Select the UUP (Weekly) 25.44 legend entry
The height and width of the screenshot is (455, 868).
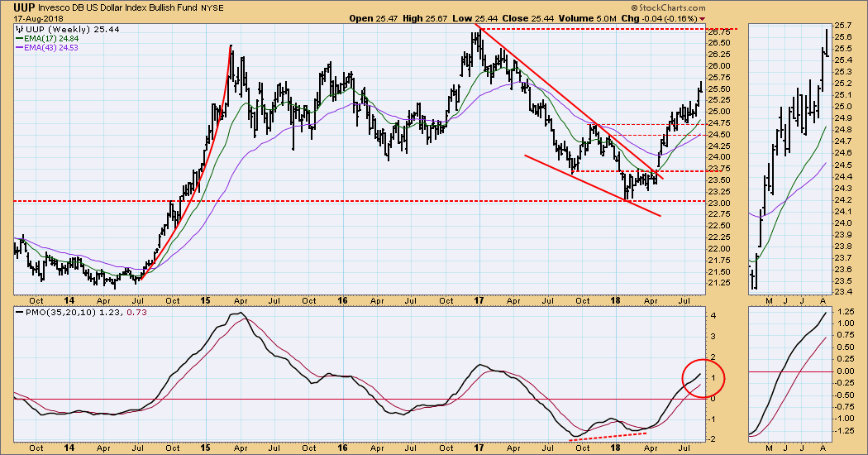(68, 30)
